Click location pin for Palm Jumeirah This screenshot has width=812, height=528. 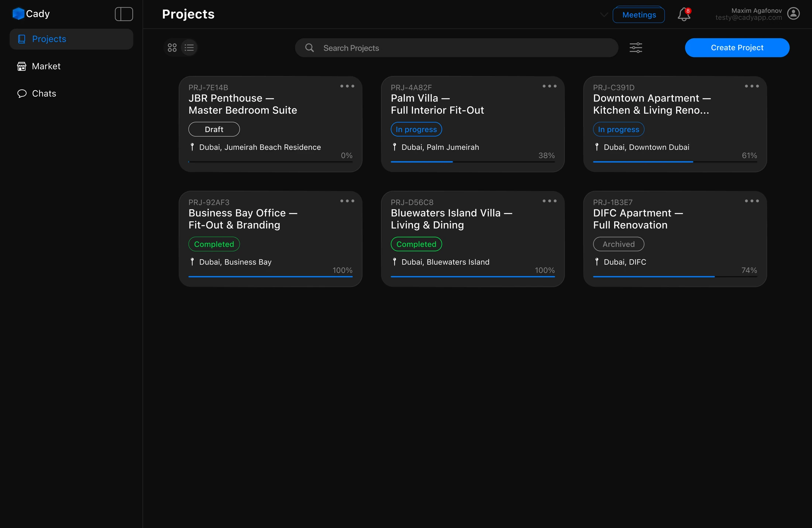point(394,147)
